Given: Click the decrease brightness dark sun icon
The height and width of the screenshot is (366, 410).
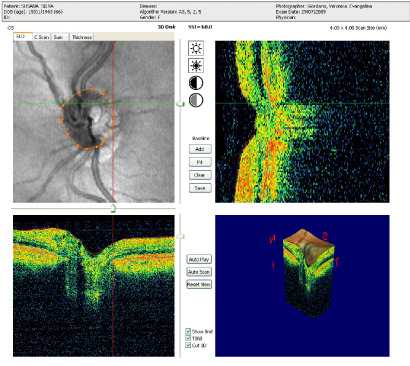Looking at the screenshot, I should click(196, 66).
